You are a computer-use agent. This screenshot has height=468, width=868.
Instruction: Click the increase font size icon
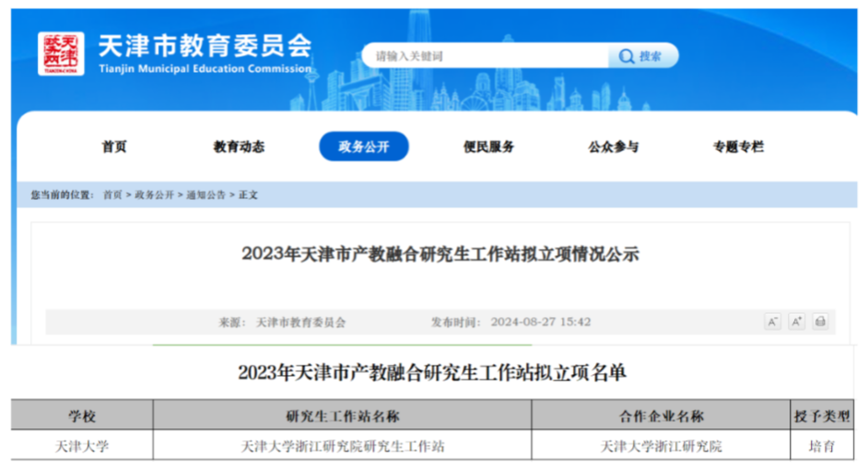point(796,322)
